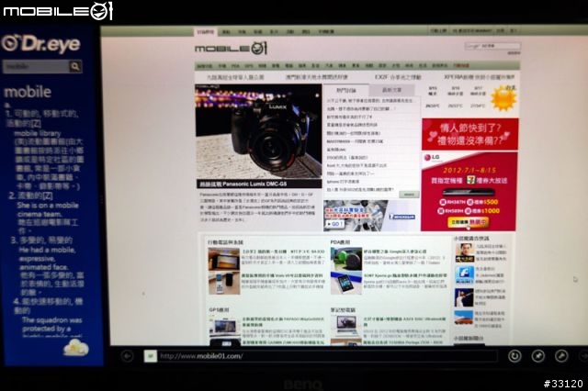
Task: Click the Dr.eye search field containing "mobile"
Action: (37, 67)
